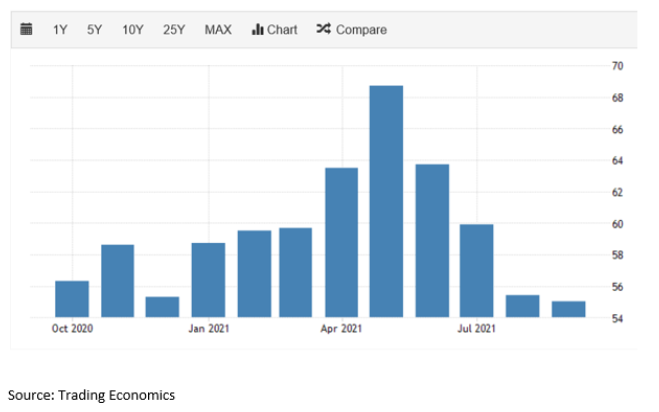Open the calendar date picker icon
Image resolution: width=659 pixels, height=412 pixels.
(26, 29)
